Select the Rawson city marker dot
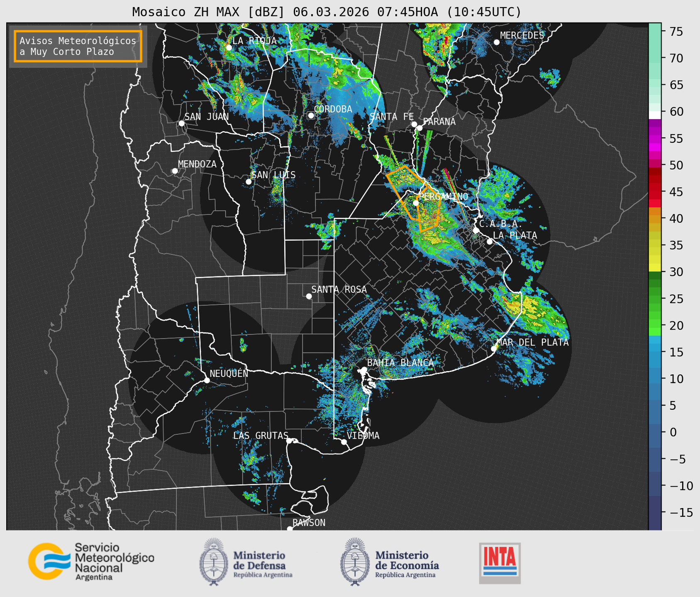This screenshot has height=597, width=700. (x=290, y=529)
